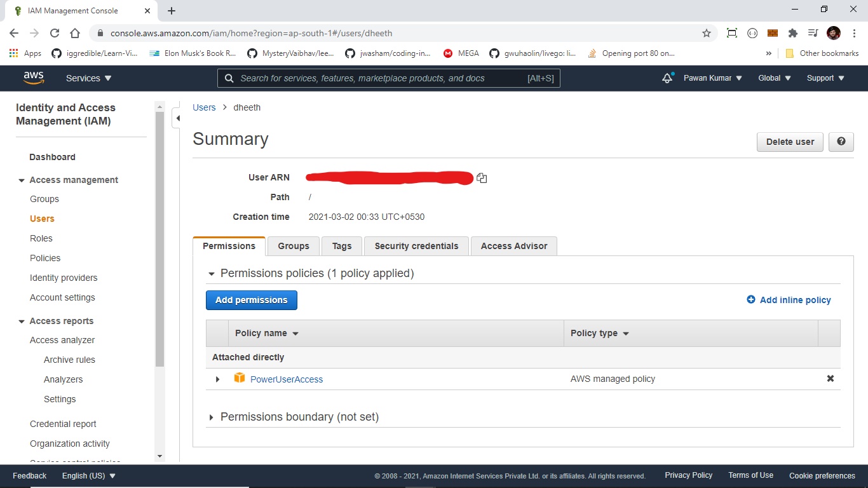Sort by Policy name column

coord(267,333)
